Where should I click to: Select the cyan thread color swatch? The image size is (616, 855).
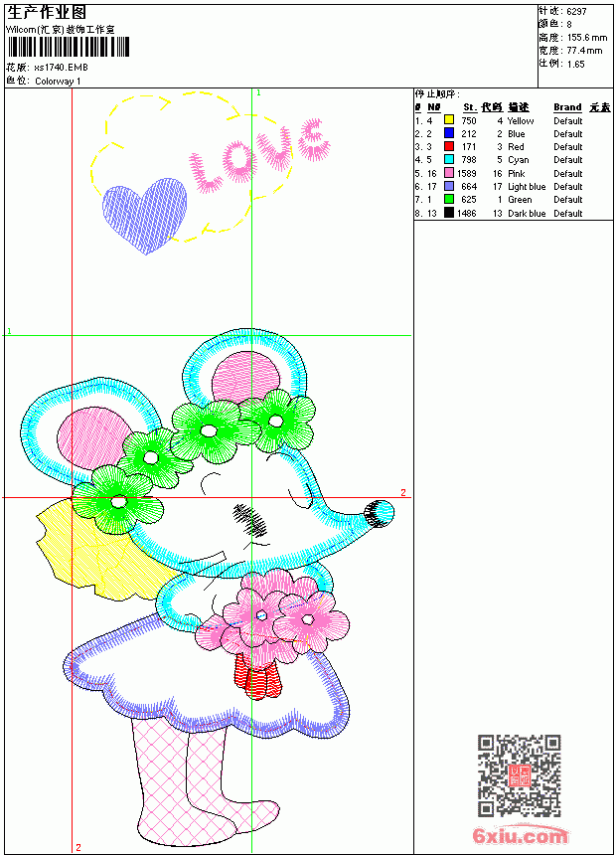click(x=449, y=159)
